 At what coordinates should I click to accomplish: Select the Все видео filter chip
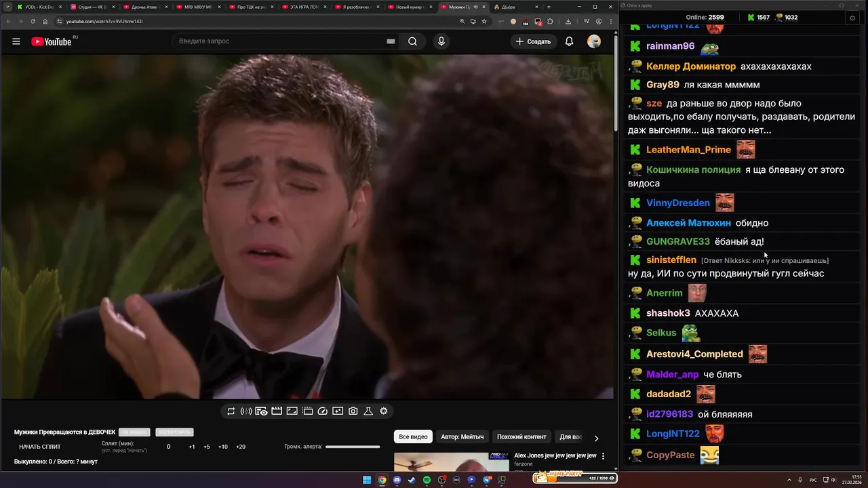[413, 437]
